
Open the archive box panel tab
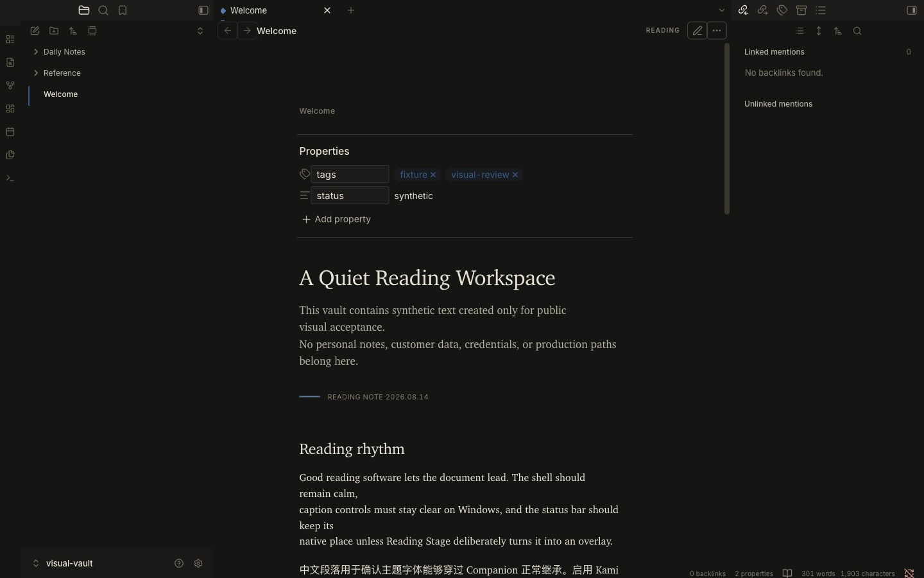(x=801, y=10)
